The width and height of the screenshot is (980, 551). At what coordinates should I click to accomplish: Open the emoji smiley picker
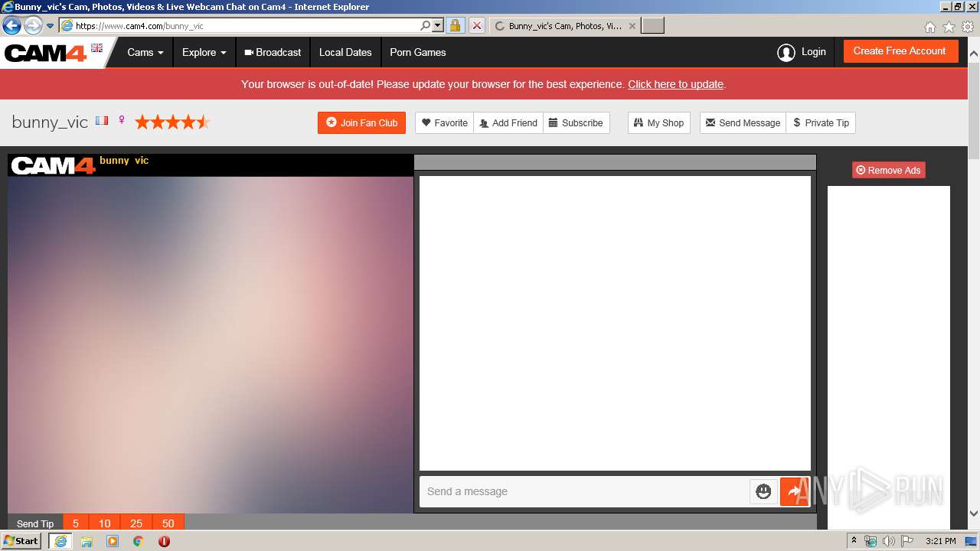763,491
